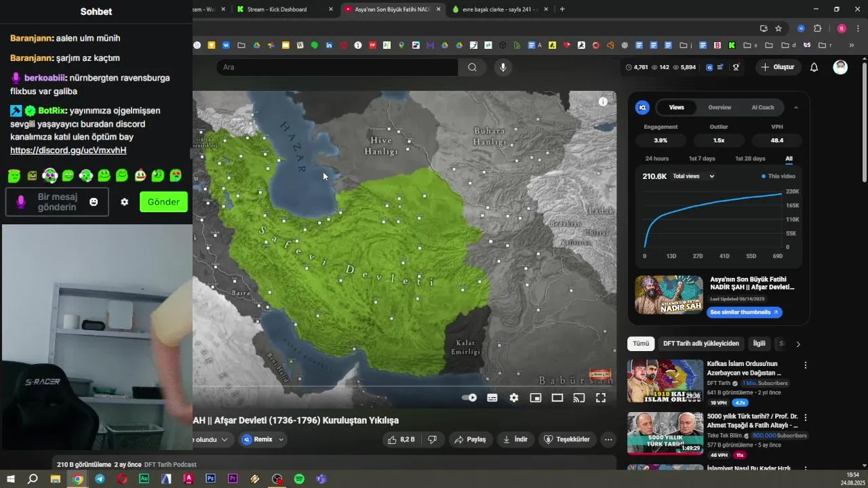This screenshot has width=868, height=488.
Task: Show more bookmarks with double chevron
Action: pyautogui.click(x=852, y=45)
